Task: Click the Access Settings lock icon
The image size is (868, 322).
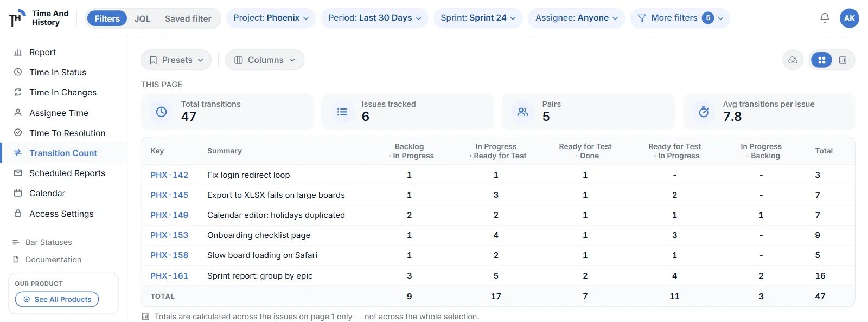Action: click(18, 214)
